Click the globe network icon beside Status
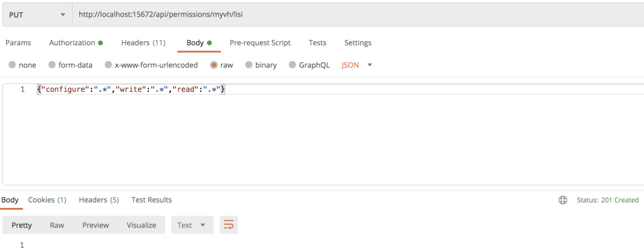The image size is (644, 252). [x=563, y=200]
